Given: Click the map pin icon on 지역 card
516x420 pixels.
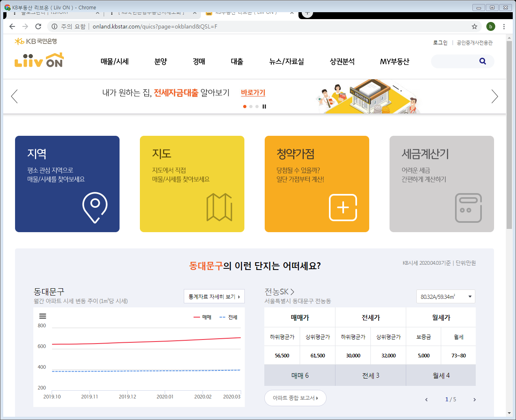Looking at the screenshot, I should (x=95, y=207).
